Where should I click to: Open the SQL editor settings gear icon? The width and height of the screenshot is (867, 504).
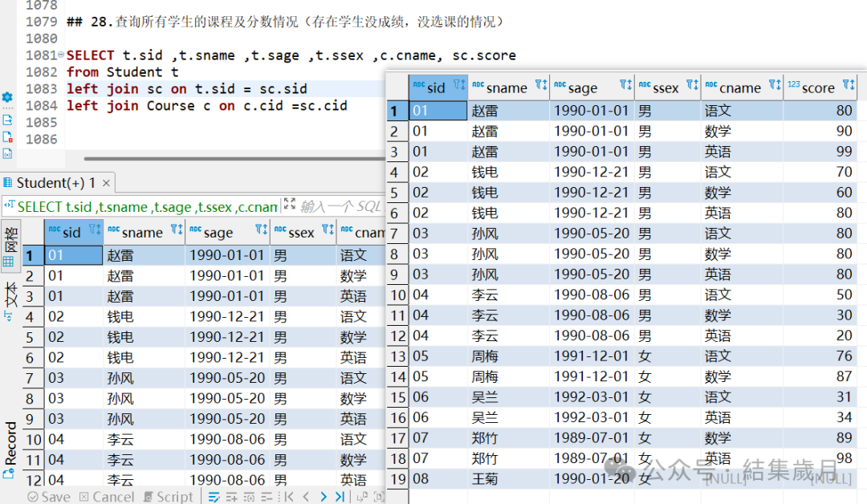click(x=7, y=97)
